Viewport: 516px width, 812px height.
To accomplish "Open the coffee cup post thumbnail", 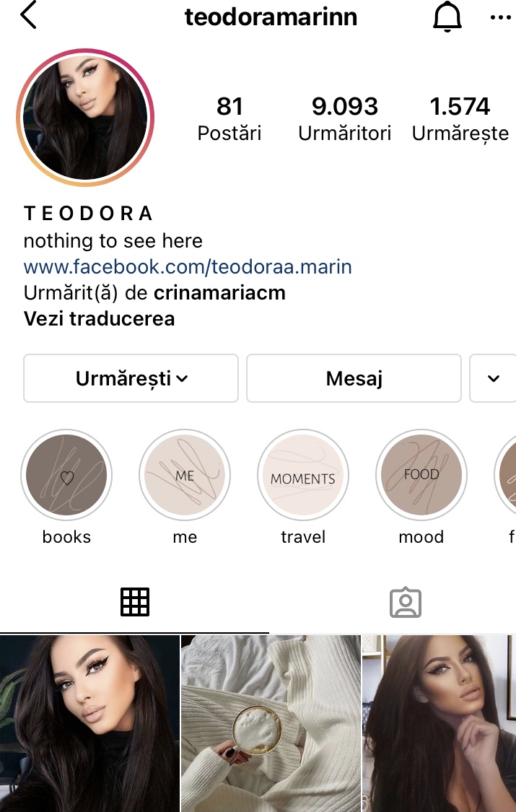I will [271, 723].
